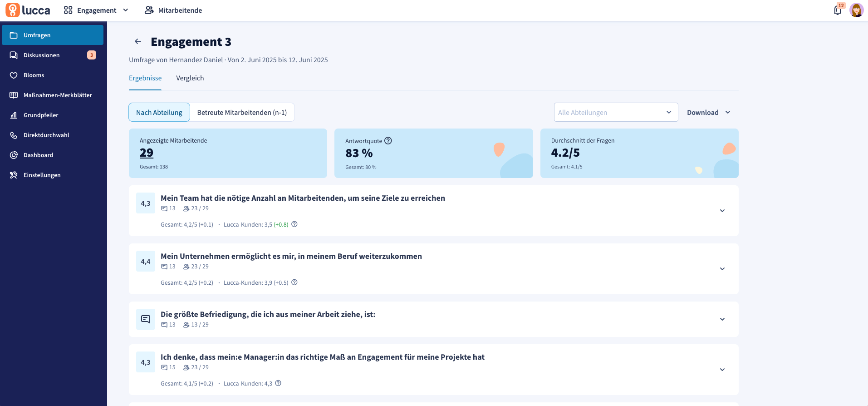Image resolution: width=868 pixels, height=406 pixels.
Task: Switch to Betreute Mitarbeitenden (n-1) view
Action: click(242, 113)
